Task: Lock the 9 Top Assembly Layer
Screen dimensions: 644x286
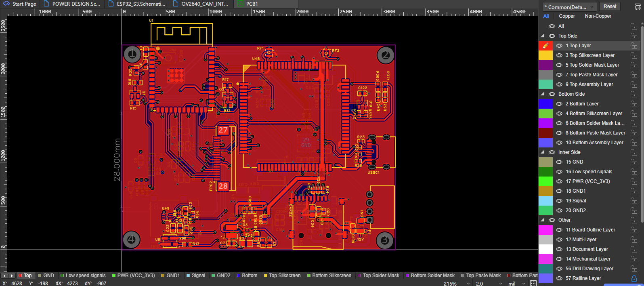Action: (634, 84)
